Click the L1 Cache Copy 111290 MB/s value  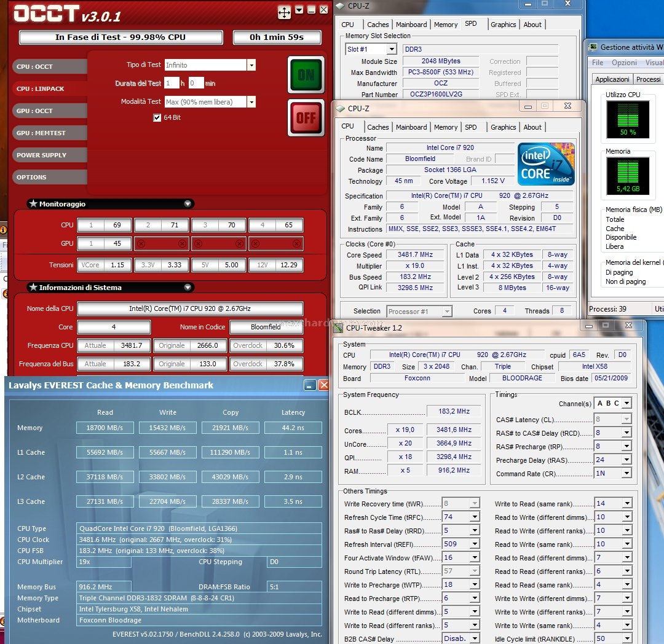point(230,452)
